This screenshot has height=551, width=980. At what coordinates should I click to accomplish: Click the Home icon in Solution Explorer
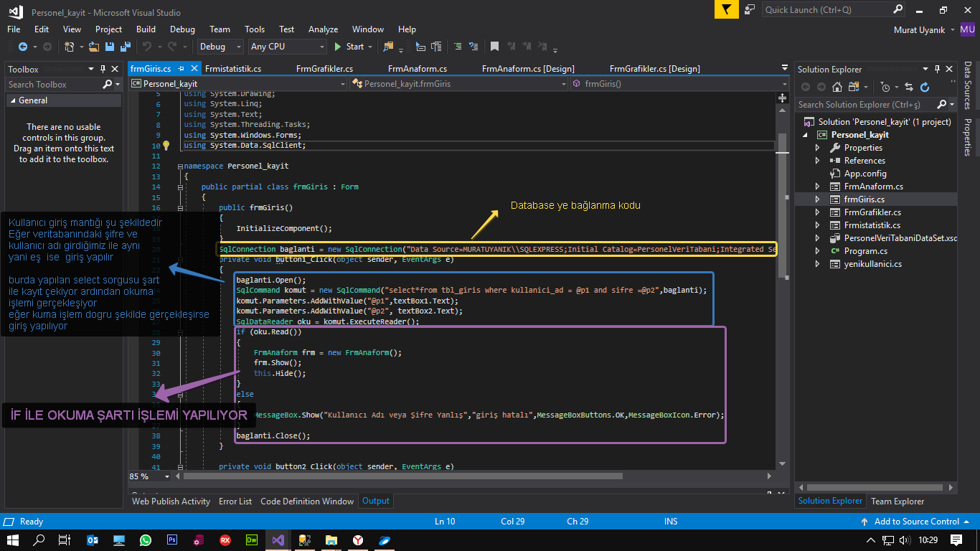point(836,87)
